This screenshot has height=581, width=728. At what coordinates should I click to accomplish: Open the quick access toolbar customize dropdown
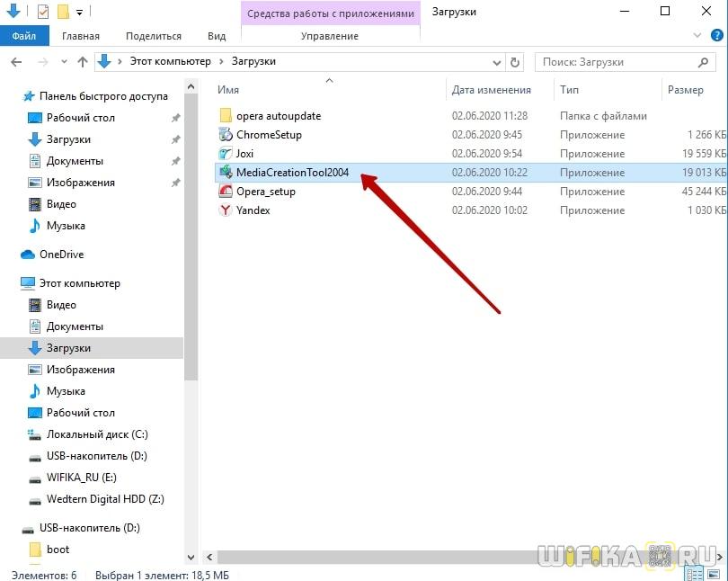[79, 12]
